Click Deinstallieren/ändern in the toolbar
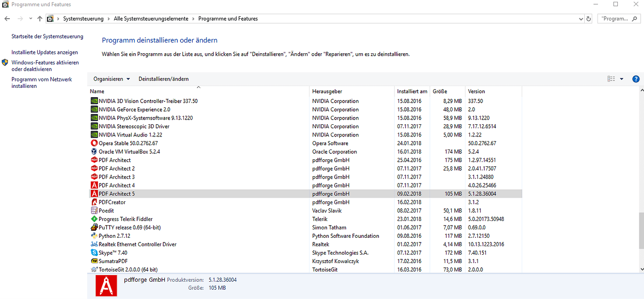Viewport: 644px width, 299px height. point(163,79)
